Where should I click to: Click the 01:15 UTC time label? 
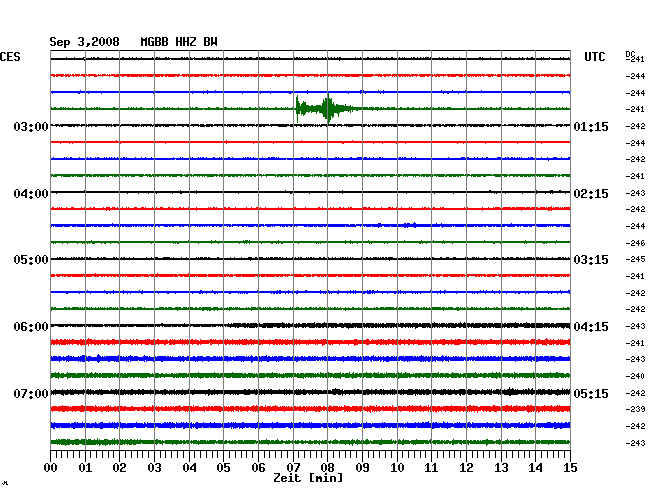(591, 126)
